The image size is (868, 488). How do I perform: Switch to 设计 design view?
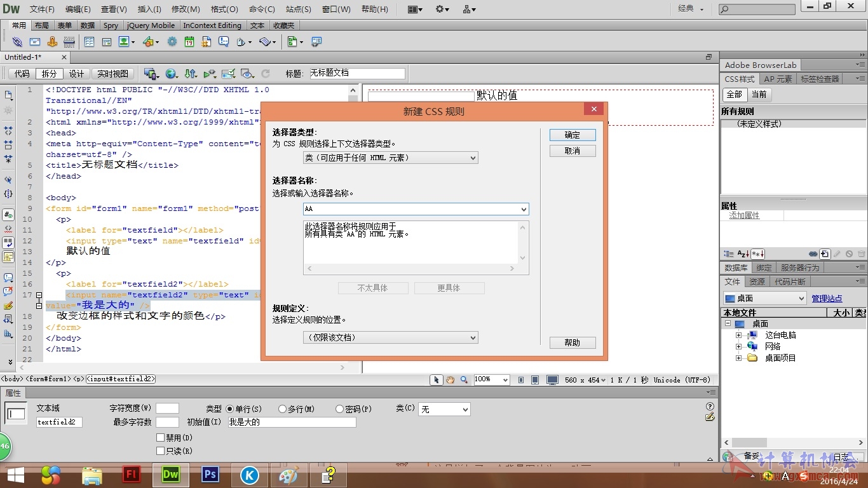point(77,74)
